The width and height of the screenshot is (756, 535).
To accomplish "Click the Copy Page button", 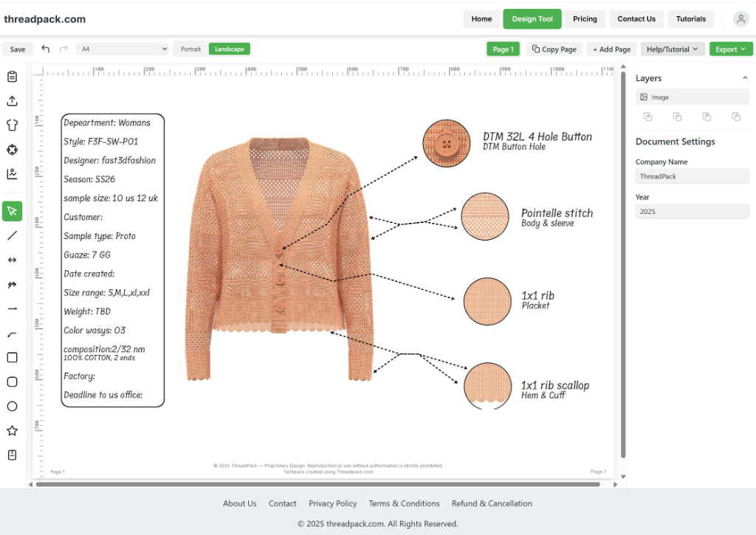I will pyautogui.click(x=554, y=49).
